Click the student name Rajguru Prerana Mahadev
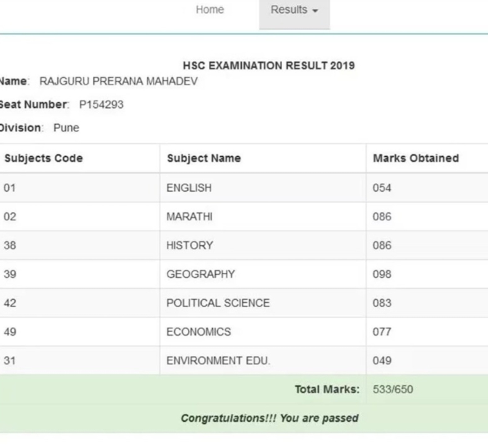The height and width of the screenshot is (448, 488). [x=119, y=81]
